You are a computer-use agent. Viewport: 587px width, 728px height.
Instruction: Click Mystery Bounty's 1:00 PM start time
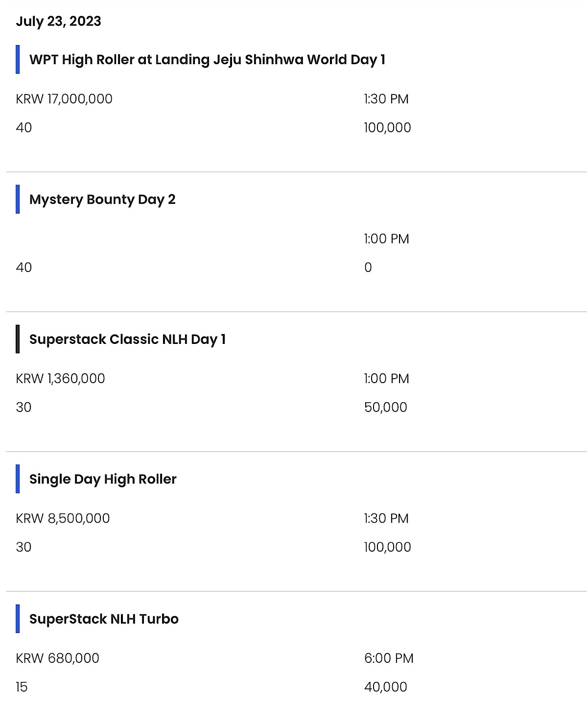point(386,239)
